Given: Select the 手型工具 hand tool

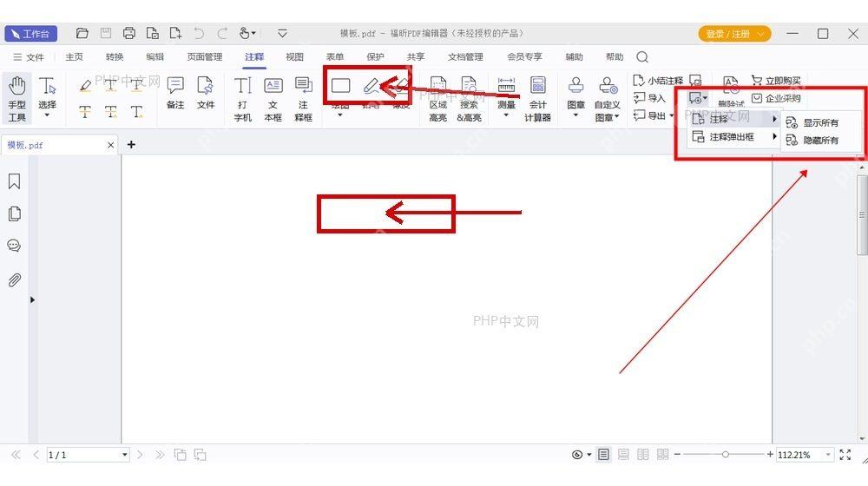Looking at the screenshot, I should 16,99.
